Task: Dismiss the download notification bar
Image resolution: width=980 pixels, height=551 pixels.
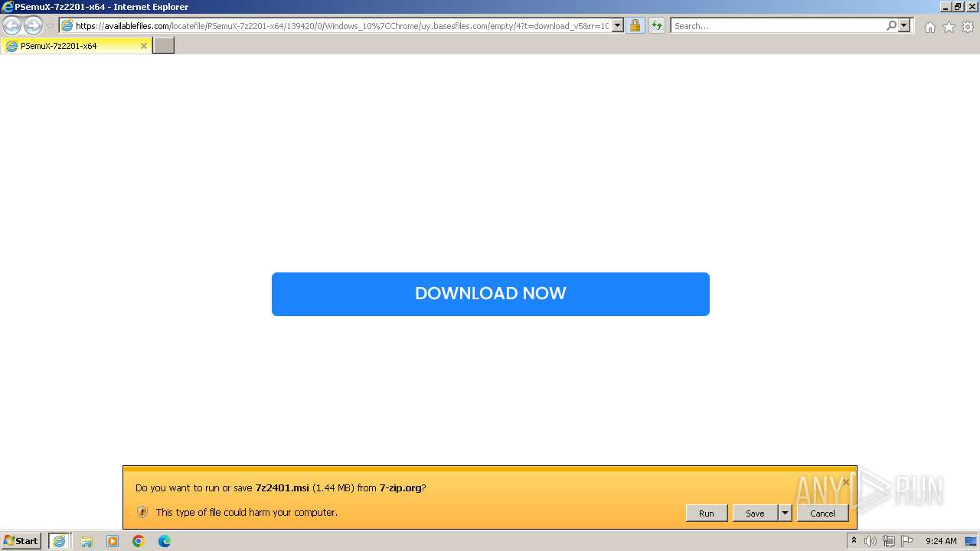Action: pyautogui.click(x=845, y=482)
